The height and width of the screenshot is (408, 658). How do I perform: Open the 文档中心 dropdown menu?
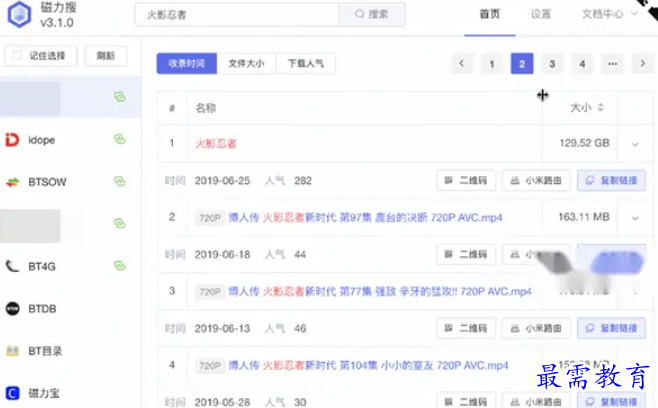click(609, 14)
